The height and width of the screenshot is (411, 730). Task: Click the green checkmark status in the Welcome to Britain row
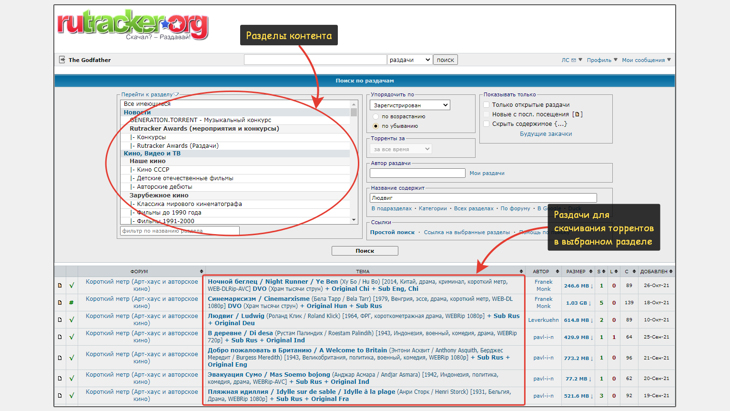[72, 358]
